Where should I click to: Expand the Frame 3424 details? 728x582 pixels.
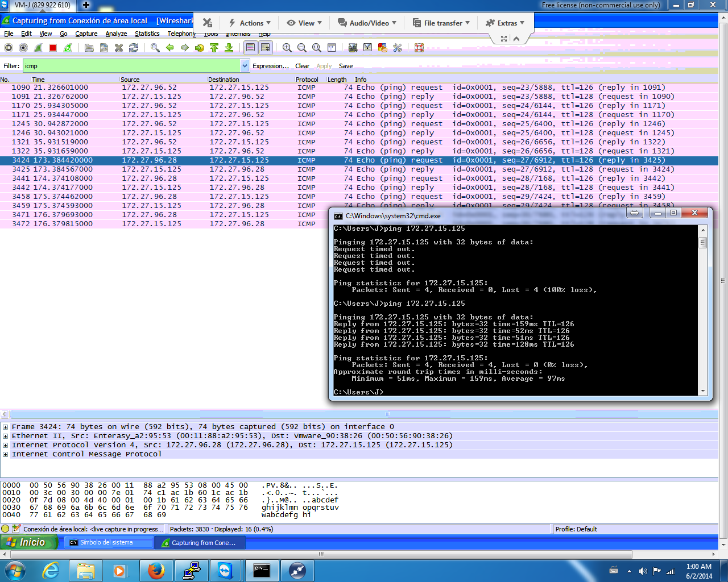5,427
